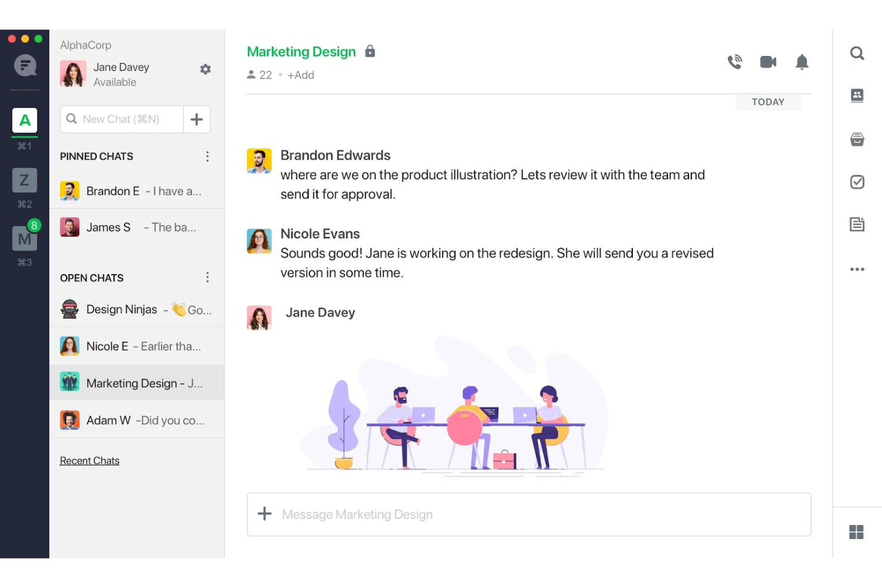Click the Available status text
This screenshot has width=882, height=588.
coord(115,82)
